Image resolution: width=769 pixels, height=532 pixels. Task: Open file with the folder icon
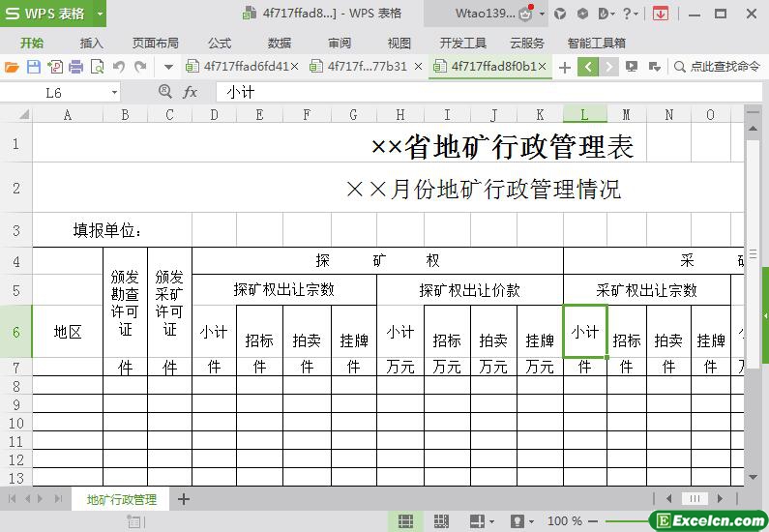tap(12, 66)
